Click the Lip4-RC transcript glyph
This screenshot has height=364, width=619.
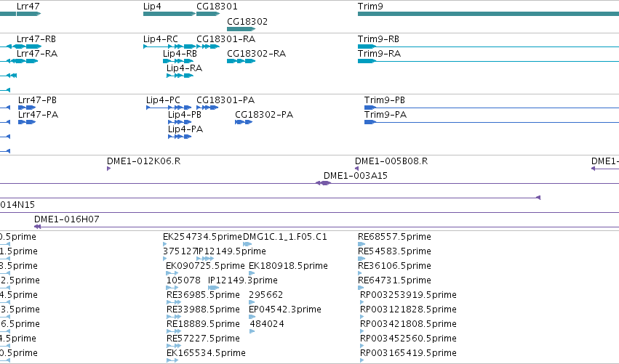coord(169,46)
